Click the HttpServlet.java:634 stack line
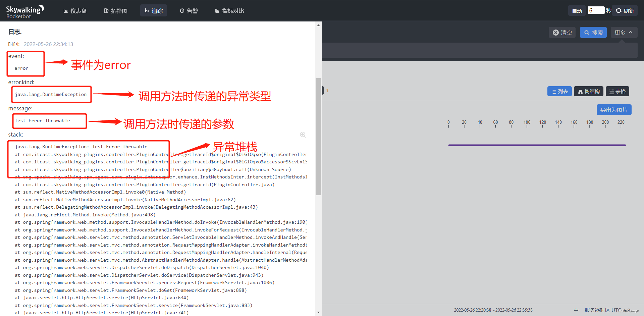 click(x=102, y=298)
